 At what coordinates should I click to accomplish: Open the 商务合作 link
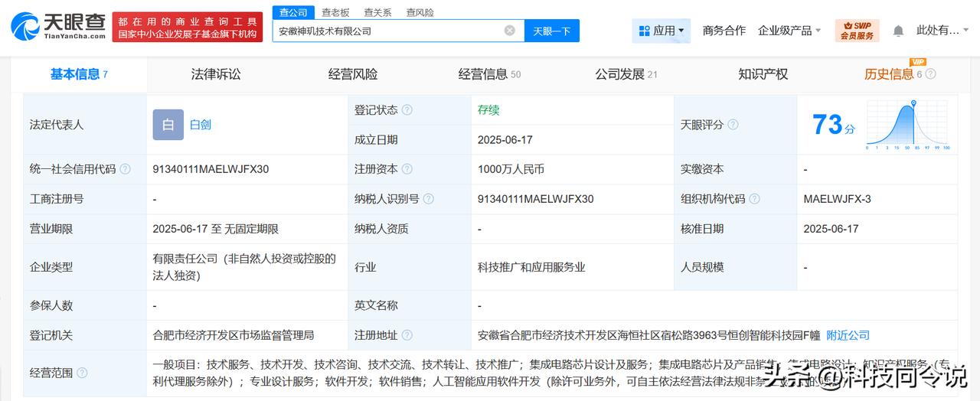click(724, 31)
